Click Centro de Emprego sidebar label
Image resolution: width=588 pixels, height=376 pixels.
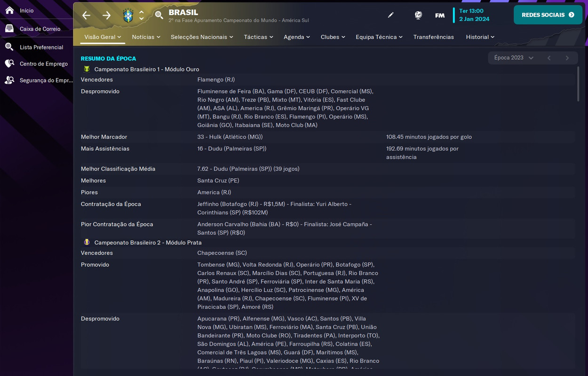pyautogui.click(x=44, y=63)
